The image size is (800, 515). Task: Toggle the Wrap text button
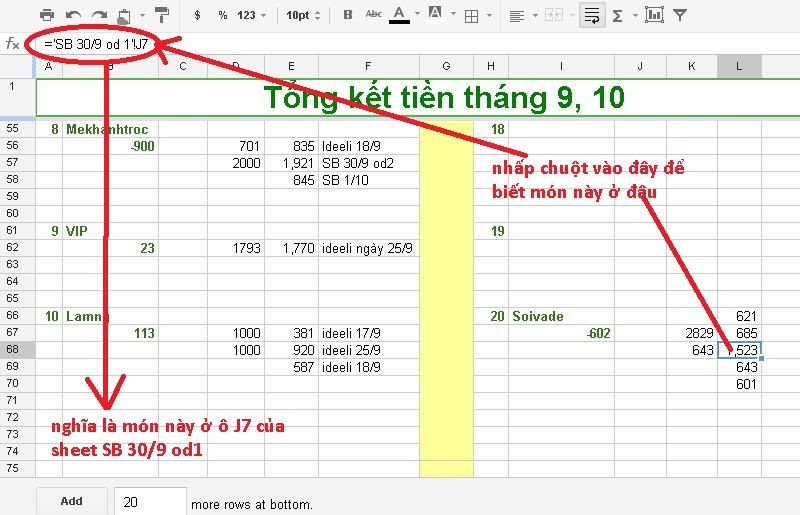pos(591,15)
